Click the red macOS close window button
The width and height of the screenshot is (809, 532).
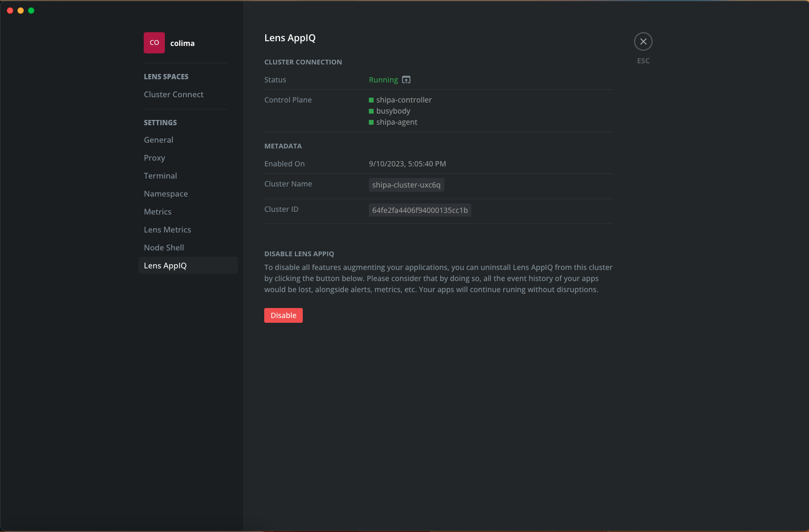[10, 11]
